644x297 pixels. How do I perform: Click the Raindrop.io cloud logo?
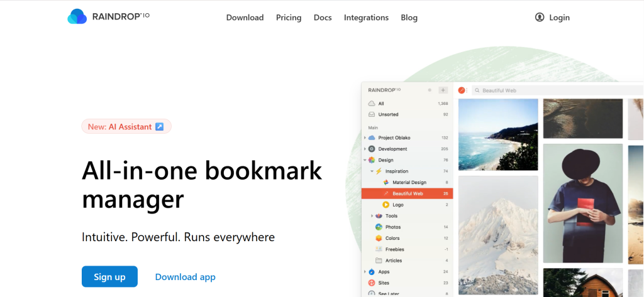pos(77,17)
